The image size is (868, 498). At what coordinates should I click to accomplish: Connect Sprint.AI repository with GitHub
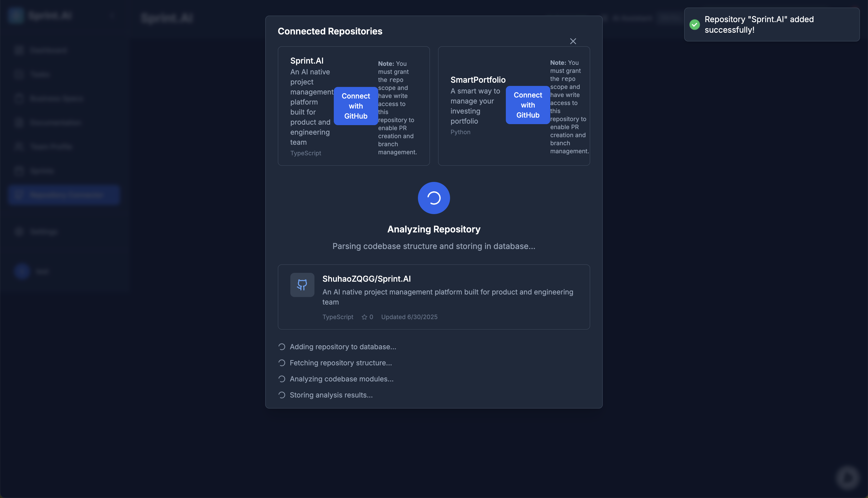pyautogui.click(x=356, y=106)
